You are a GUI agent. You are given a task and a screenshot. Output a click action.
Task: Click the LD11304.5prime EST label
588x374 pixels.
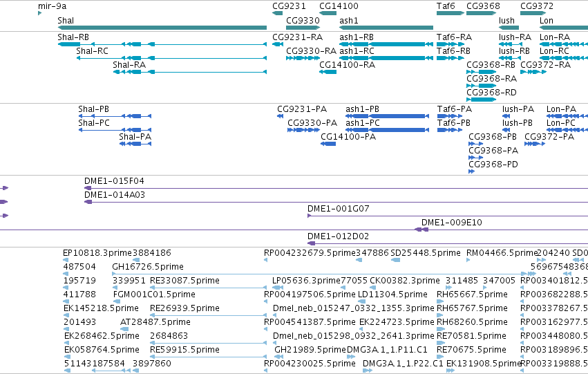coord(392,294)
